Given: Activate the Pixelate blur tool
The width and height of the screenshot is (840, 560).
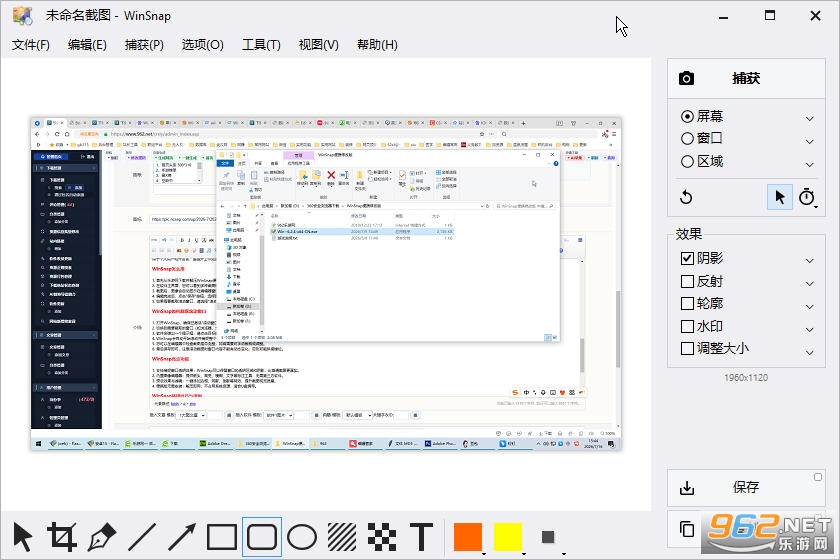Looking at the screenshot, I should pos(381,536).
